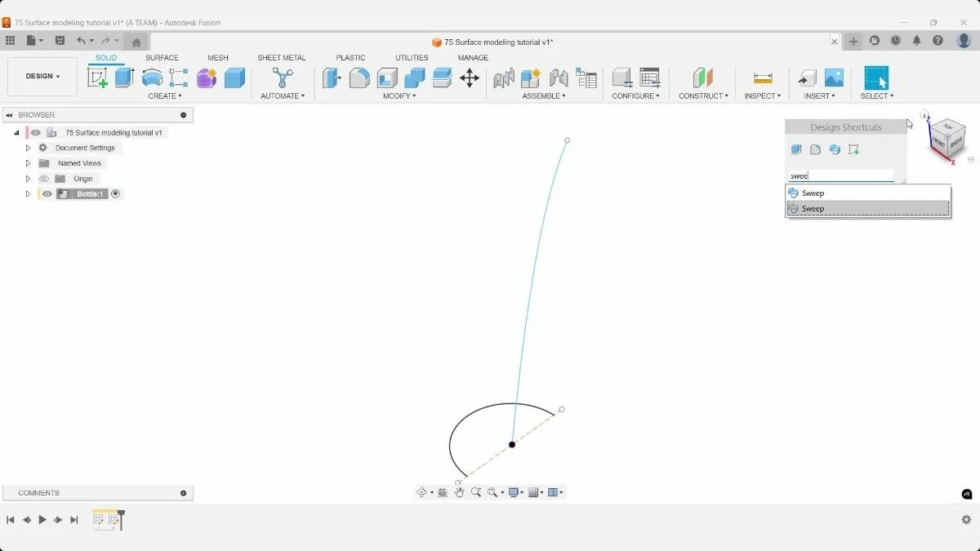Toggle visibility of 75 Surface modeling tutorial root
Viewport: 980px width, 551px height.
(36, 132)
